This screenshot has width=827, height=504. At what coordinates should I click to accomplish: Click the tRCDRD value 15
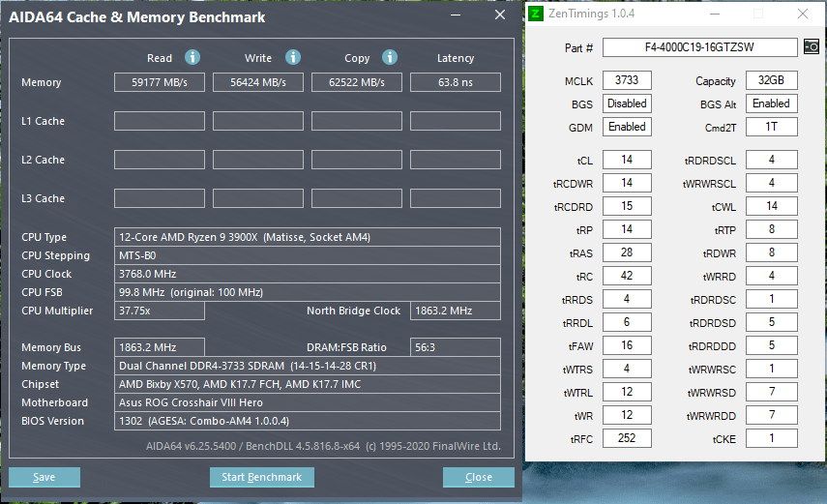pyautogui.click(x=627, y=206)
